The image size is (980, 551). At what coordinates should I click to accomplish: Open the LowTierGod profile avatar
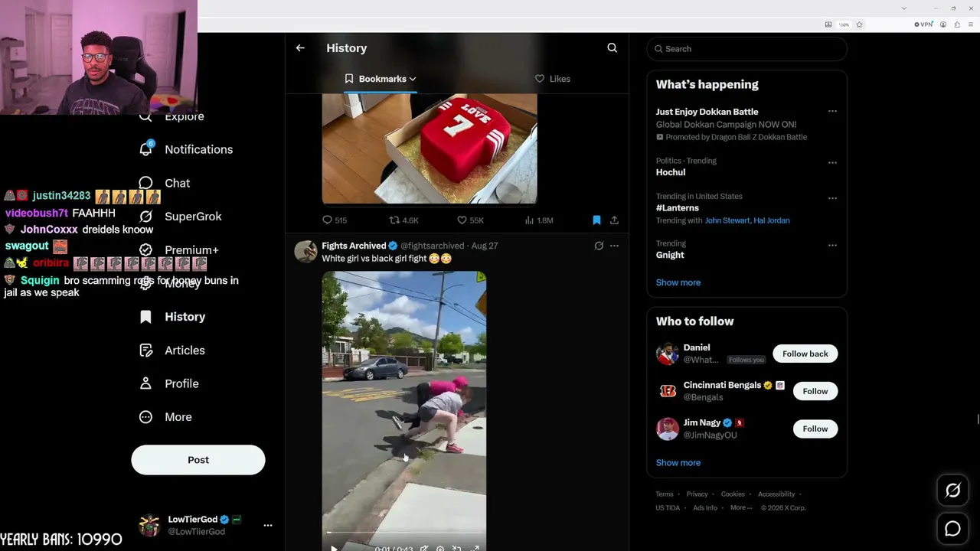tap(149, 525)
